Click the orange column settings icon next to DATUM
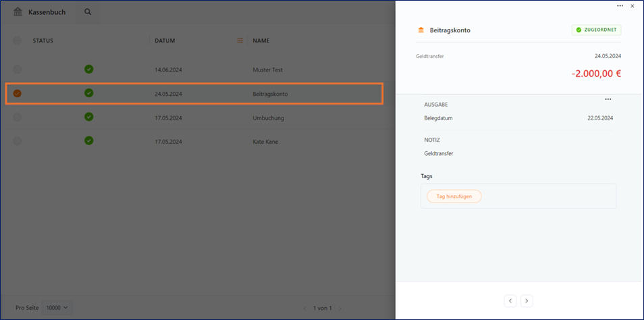644x320 pixels. [x=240, y=41]
